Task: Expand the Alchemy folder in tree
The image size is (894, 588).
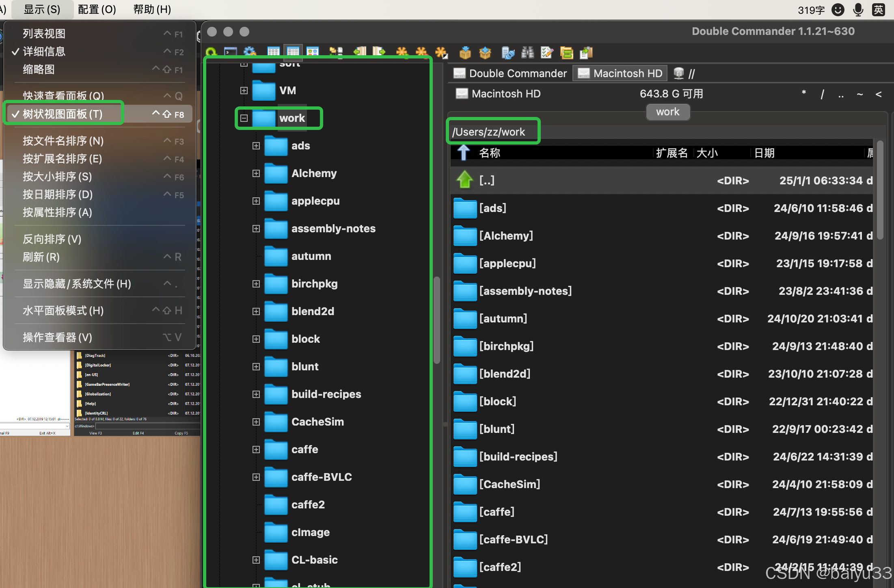Action: pos(256,173)
